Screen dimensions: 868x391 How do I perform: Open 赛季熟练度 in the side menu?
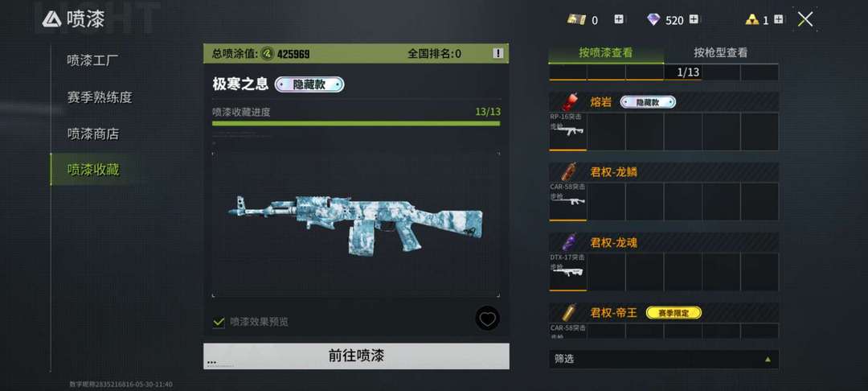point(99,97)
